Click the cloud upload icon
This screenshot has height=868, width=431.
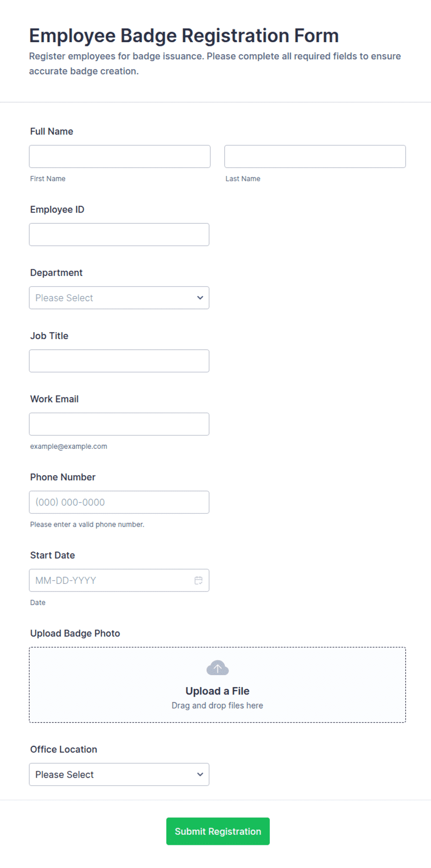[x=217, y=668]
